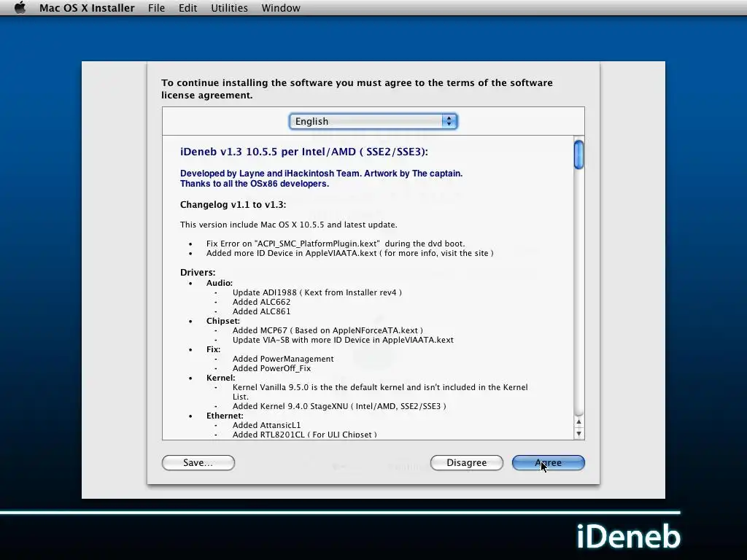747x560 pixels.
Task: Open the Apple menu
Action: 20,7
